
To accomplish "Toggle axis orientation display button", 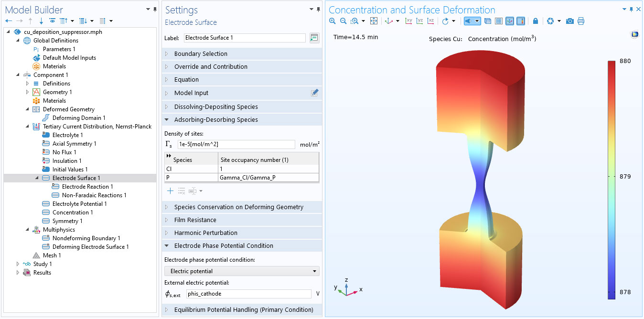I will coord(510,21).
